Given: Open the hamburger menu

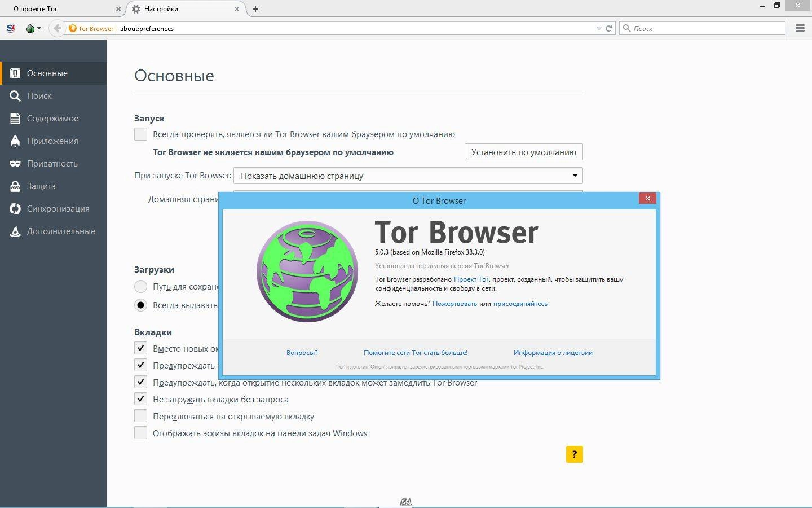Looking at the screenshot, I should pos(800,28).
